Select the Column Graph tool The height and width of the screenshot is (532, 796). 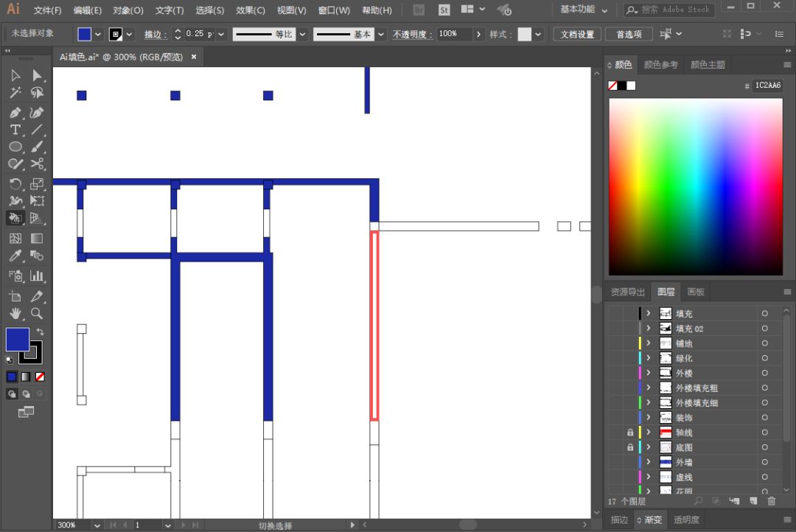pyautogui.click(x=37, y=276)
